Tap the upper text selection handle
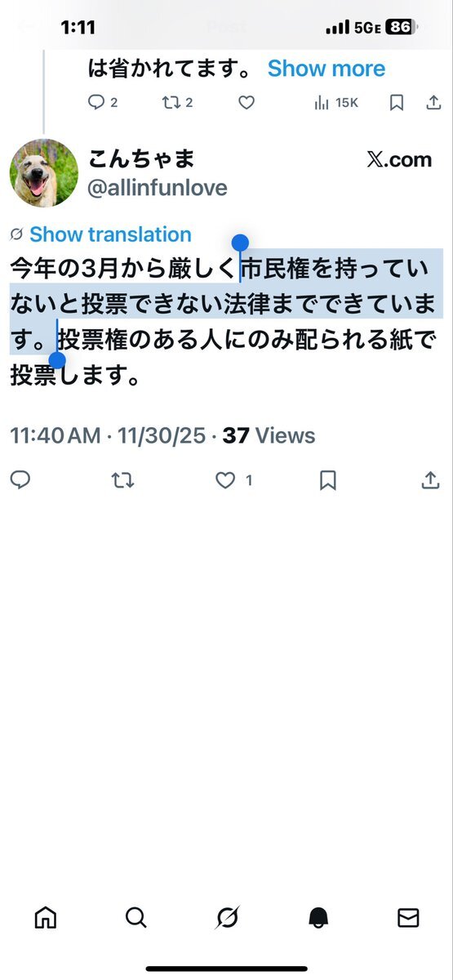 [240, 243]
